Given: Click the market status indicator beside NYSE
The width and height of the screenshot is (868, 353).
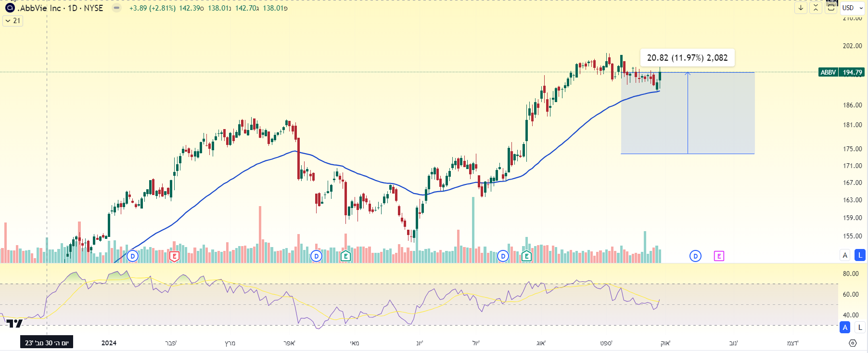Looking at the screenshot, I should click(x=116, y=8).
